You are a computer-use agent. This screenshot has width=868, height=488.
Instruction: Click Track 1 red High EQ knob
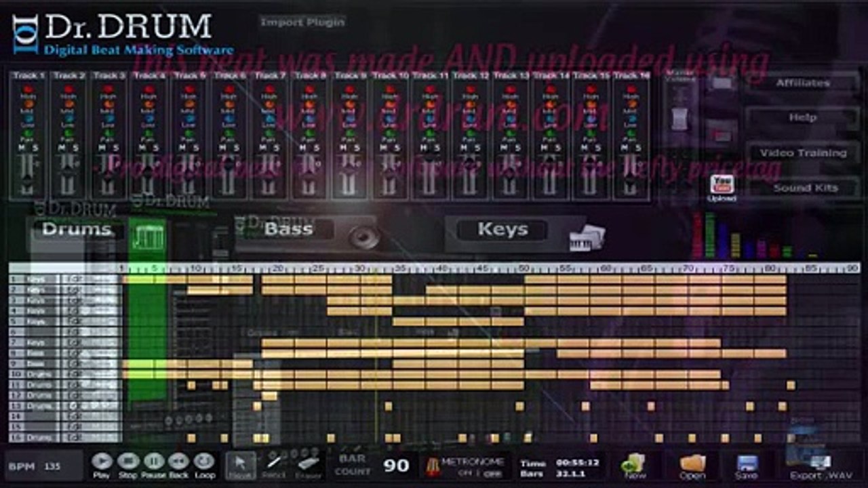pos(28,89)
